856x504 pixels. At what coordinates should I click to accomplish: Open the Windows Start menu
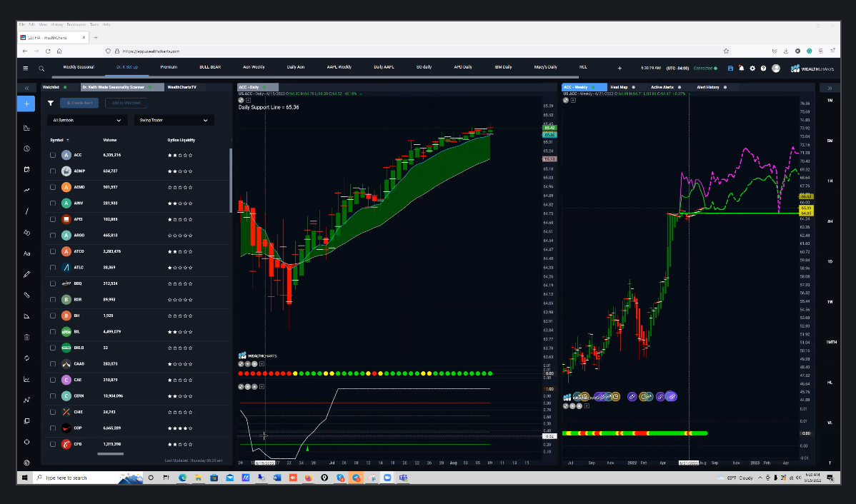(x=24, y=478)
